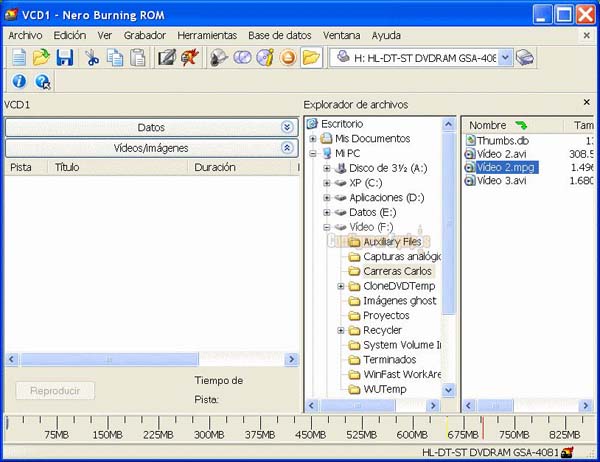Screen dimensions: 600x462
Task: Click the file list scroll-right arrow
Action: point(585,405)
